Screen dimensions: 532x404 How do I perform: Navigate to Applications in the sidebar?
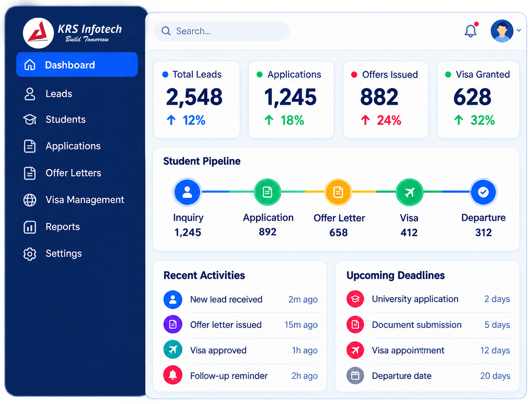(x=62, y=146)
